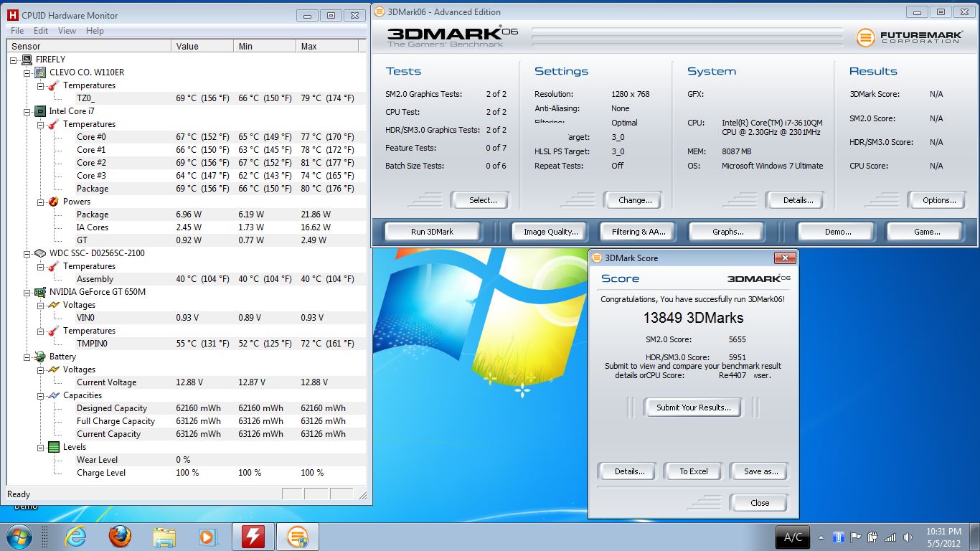
Task: Click the thermometer icon beside Temperatures under CLEVO
Action: point(53,85)
